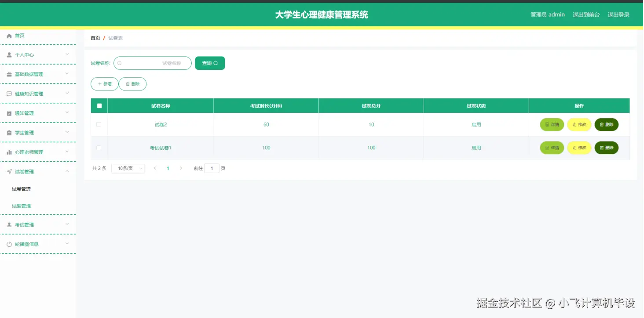Select all rows with header checkbox
Screen dimensions: 644x318
[99, 106]
